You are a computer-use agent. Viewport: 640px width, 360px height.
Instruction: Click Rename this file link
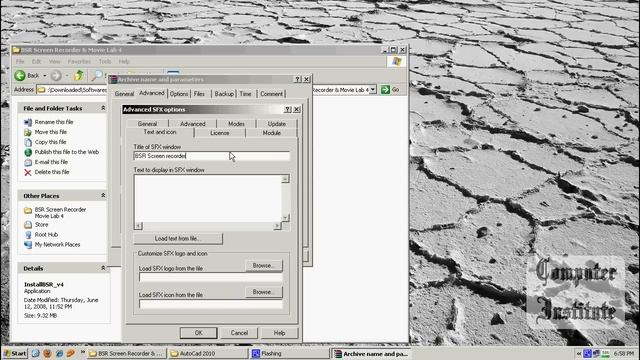pyautogui.click(x=54, y=122)
